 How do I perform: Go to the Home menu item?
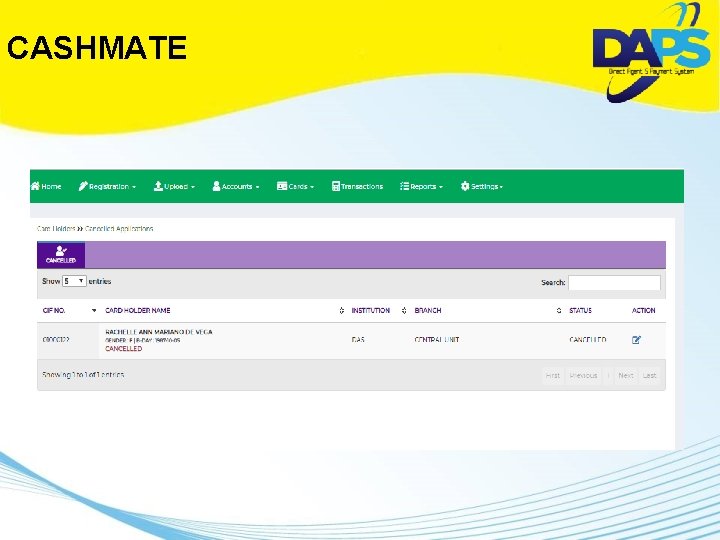pyautogui.click(x=46, y=186)
